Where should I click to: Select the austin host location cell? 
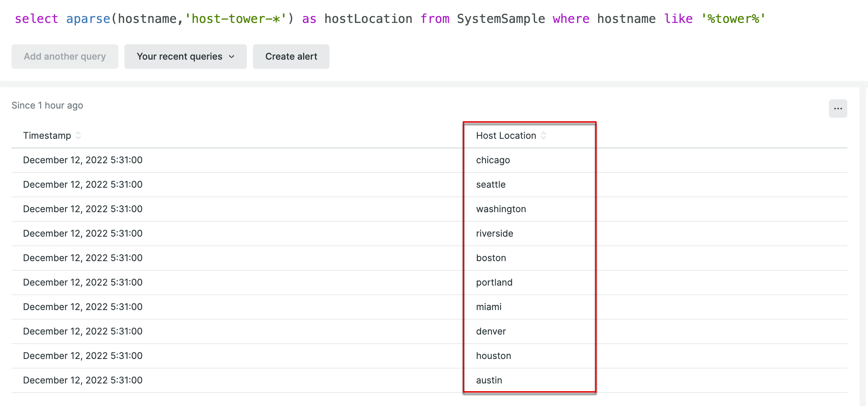point(489,380)
